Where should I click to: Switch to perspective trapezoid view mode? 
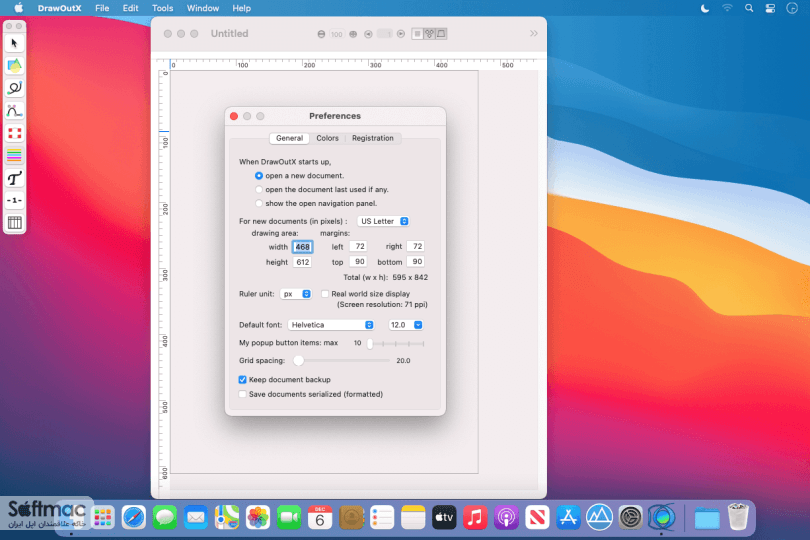[441, 34]
